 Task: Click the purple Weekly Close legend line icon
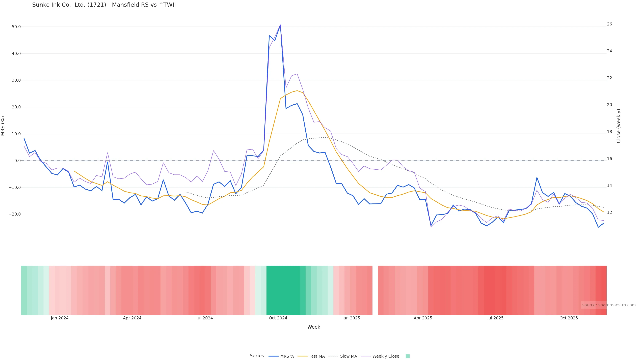pos(366,356)
